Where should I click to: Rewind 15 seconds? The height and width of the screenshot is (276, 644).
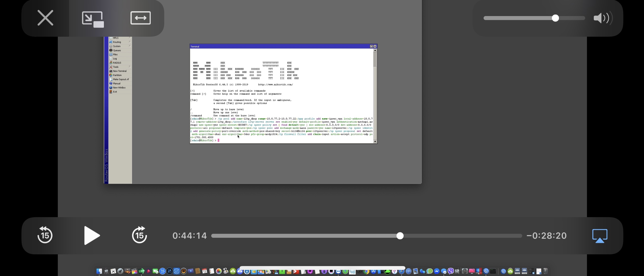[x=45, y=235]
